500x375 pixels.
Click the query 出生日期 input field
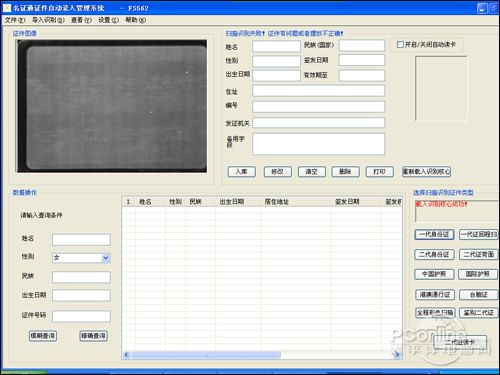tap(81, 295)
